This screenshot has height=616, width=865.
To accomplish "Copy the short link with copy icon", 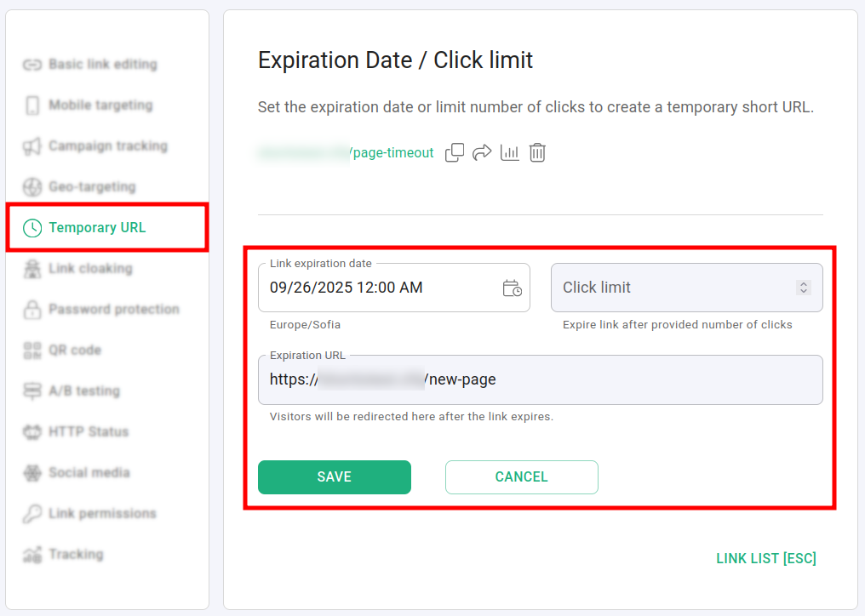I will [455, 153].
